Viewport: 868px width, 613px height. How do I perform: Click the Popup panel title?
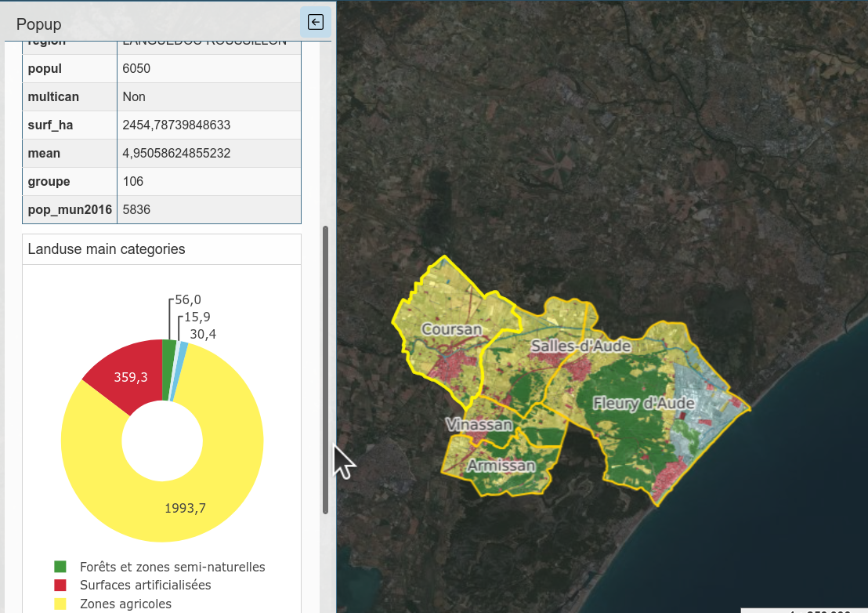[38, 24]
